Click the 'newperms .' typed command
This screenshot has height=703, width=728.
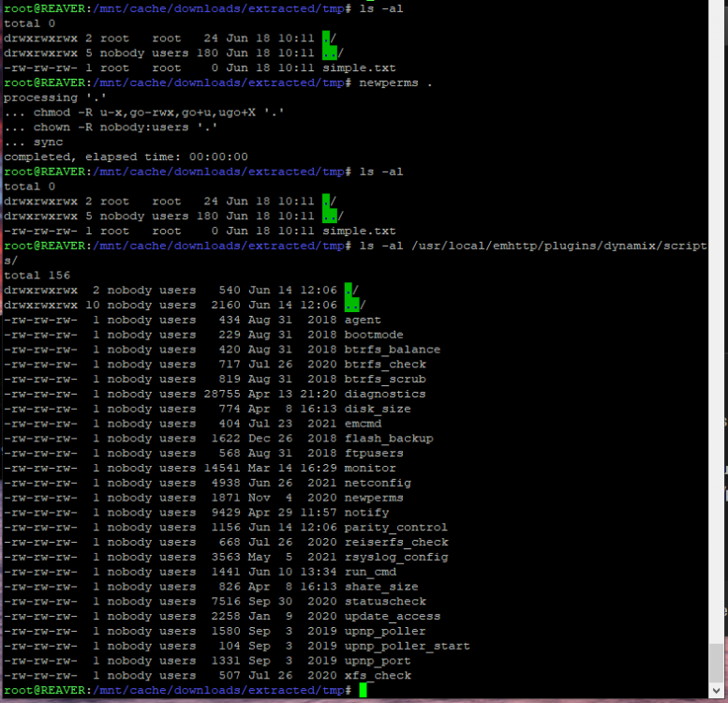395,83
